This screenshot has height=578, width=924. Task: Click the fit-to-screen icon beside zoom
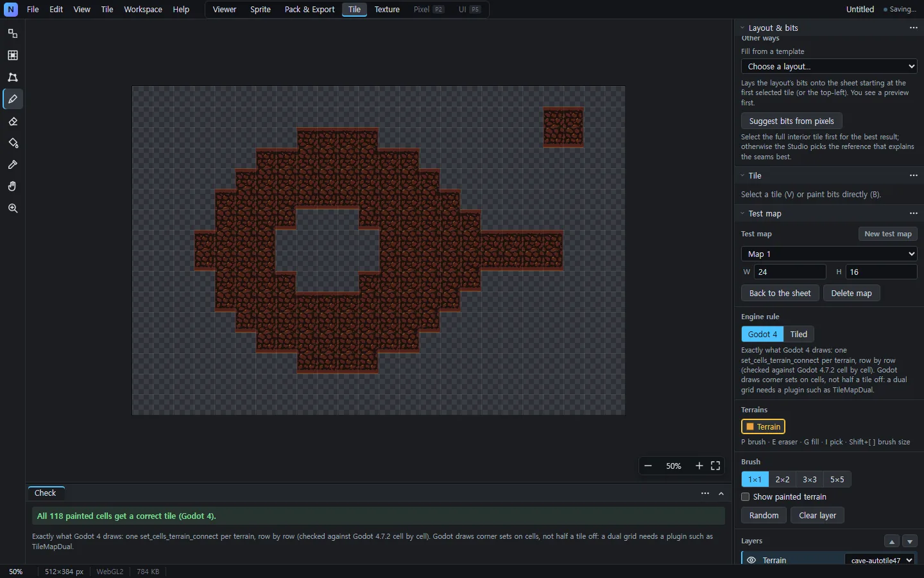[x=715, y=466]
